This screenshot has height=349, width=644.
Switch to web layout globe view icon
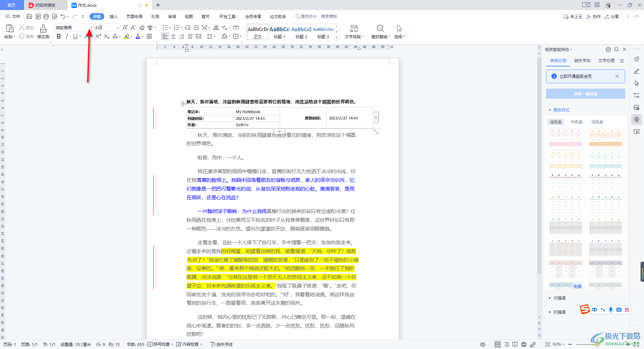pyautogui.click(x=524, y=344)
